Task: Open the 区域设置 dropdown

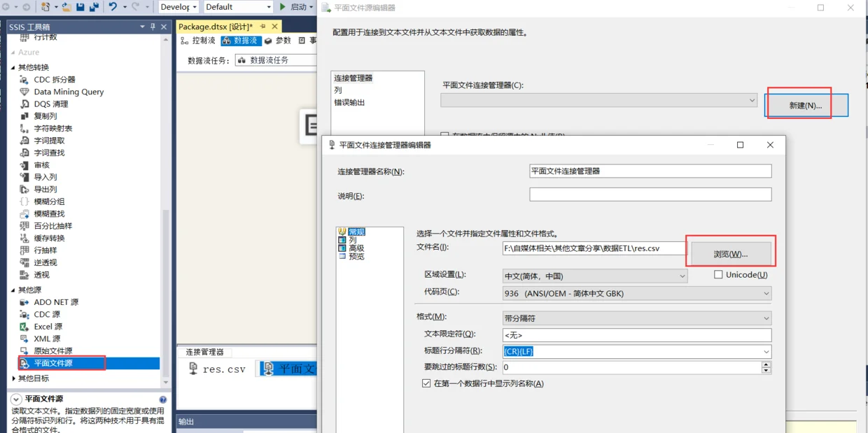Action: [682, 276]
